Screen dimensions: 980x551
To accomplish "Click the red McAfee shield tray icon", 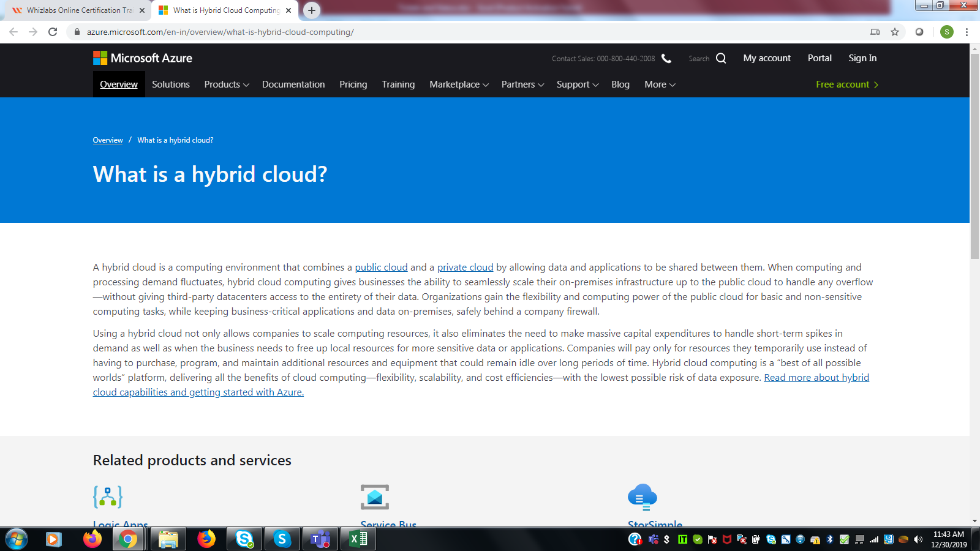I will pyautogui.click(x=727, y=539).
